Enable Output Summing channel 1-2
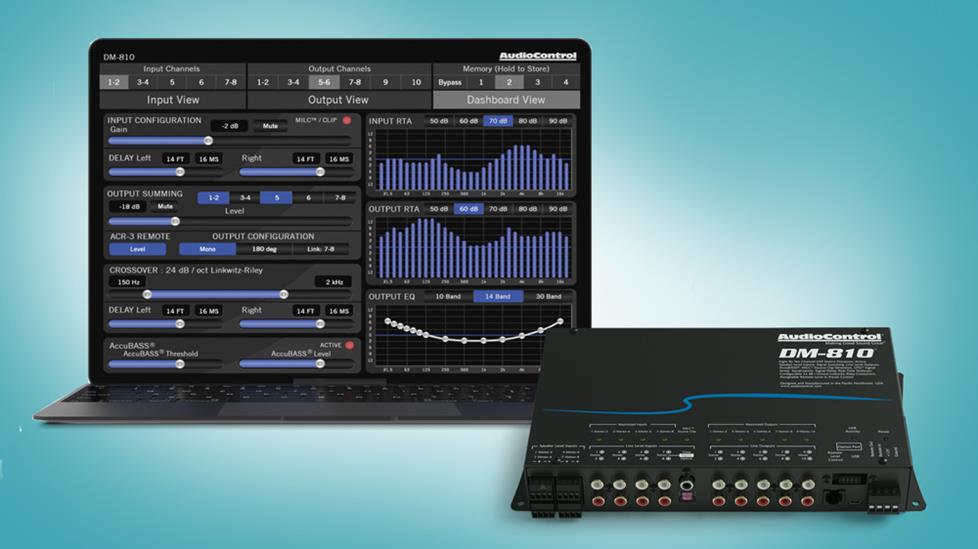 [213, 198]
